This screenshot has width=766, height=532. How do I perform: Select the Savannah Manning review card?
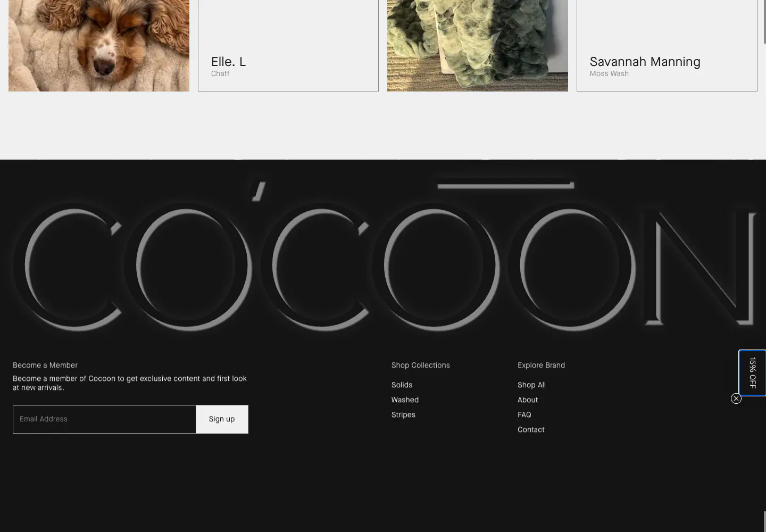(x=667, y=46)
